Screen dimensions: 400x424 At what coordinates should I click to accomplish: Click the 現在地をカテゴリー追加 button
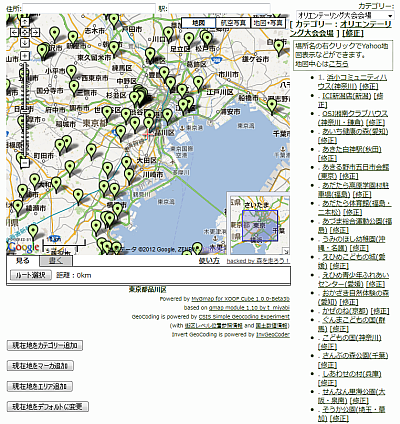(x=45, y=345)
